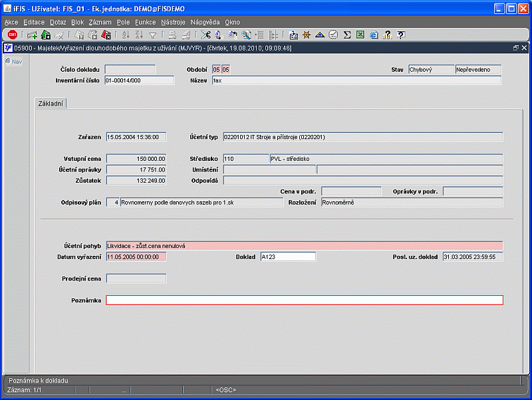The image size is (532, 400).
Task: Click the Poznámka red-bordered input field
Action: [305, 300]
